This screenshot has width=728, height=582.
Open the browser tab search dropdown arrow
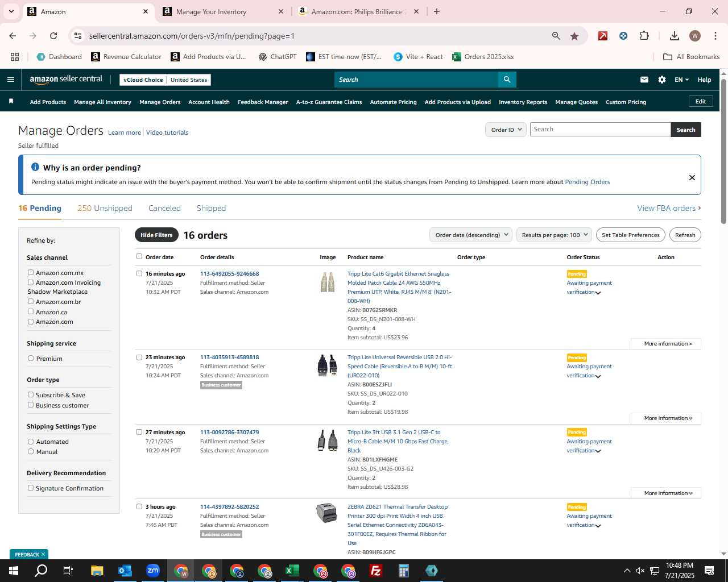11,11
